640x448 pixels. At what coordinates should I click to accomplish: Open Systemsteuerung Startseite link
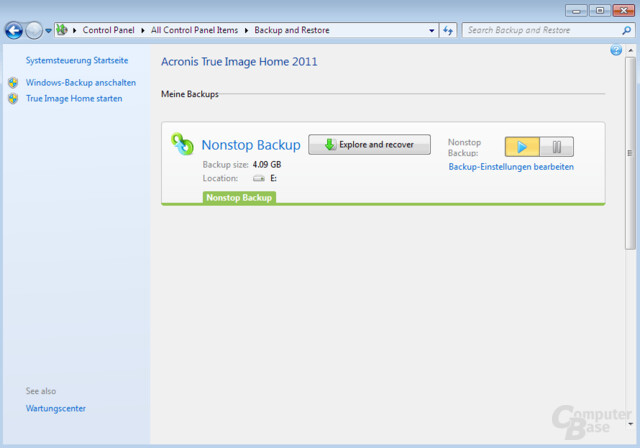tap(77, 60)
